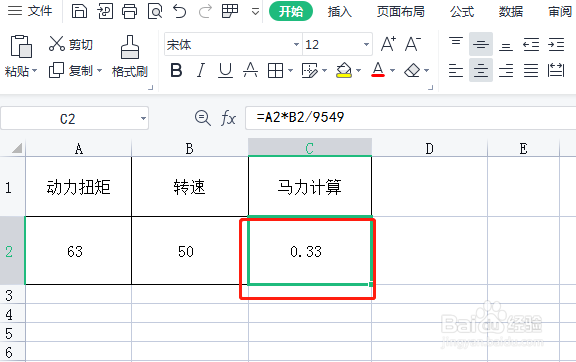Select row 4 header
The width and height of the screenshot is (576, 362).
12,314
